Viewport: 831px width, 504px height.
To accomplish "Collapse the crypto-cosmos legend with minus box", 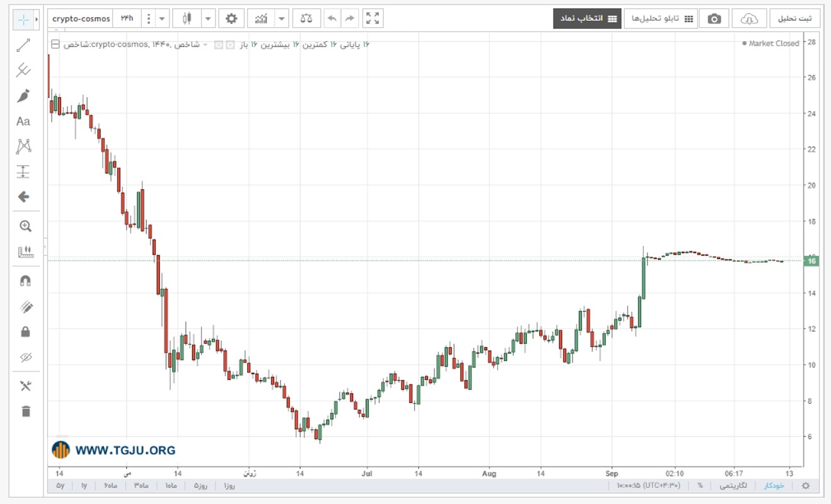I will pos(55,45).
